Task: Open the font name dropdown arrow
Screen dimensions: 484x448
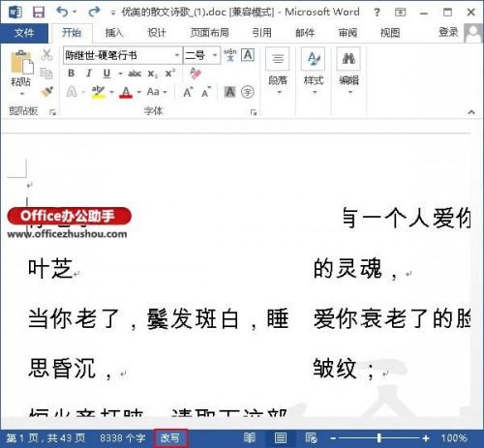Action: [177, 55]
